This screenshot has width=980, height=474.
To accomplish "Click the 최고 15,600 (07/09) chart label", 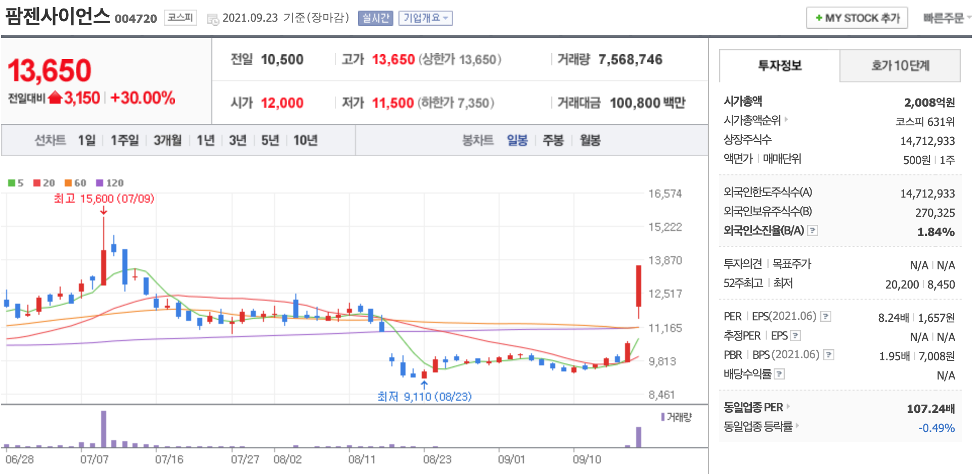I will tap(104, 199).
